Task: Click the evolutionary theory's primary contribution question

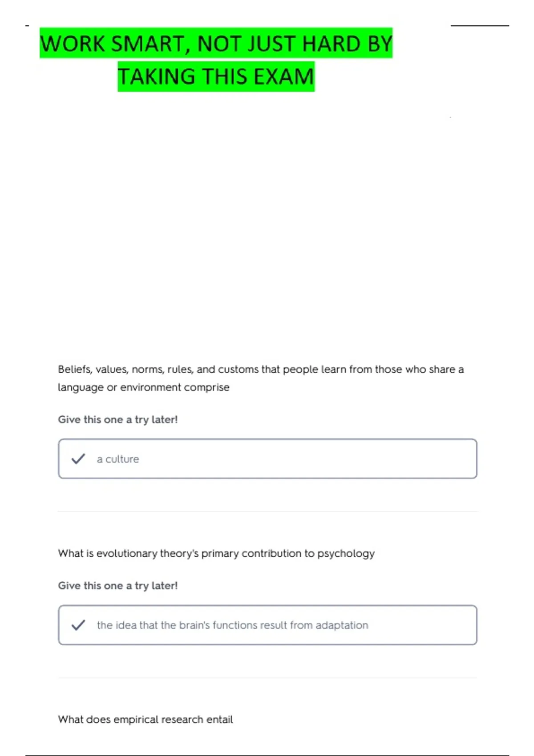Action: [216, 554]
